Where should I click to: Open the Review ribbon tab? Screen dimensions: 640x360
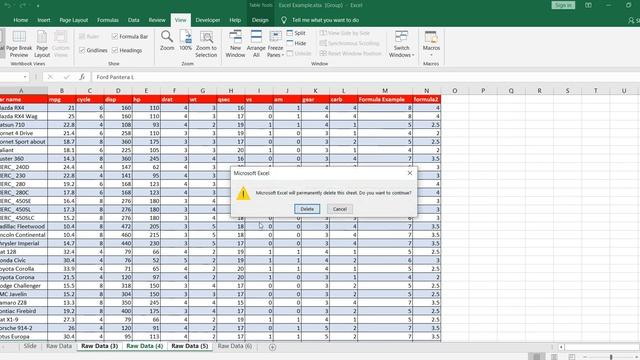point(157,20)
